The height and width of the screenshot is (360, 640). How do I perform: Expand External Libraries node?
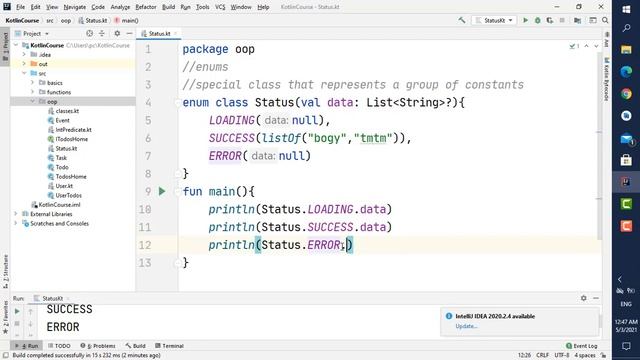[x=16, y=214]
